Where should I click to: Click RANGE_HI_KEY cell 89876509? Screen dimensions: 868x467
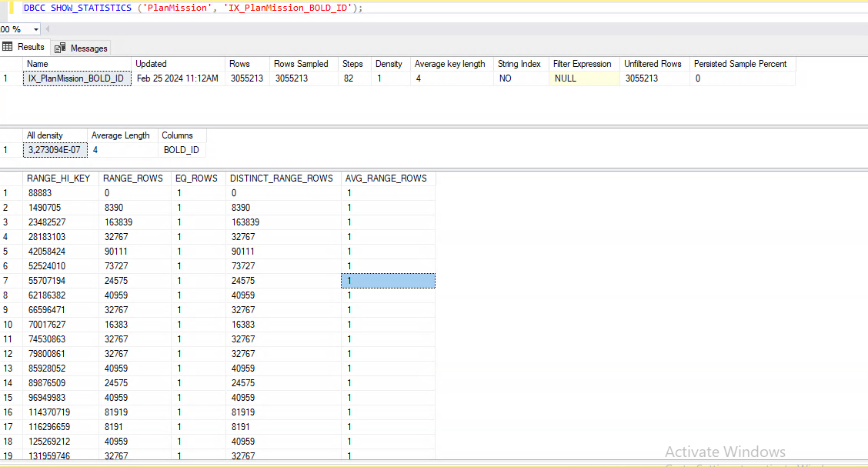[61, 383]
